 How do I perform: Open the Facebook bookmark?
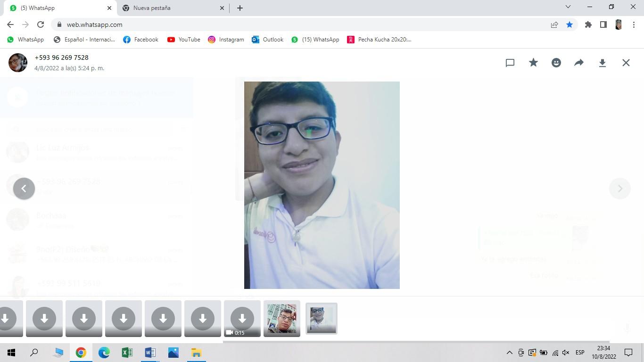(140, 40)
